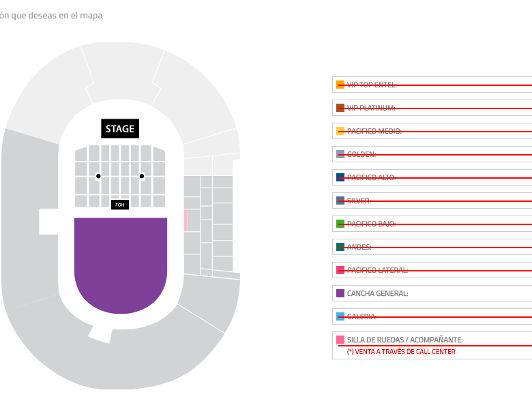Click the Pacifico Alto blue swatch
This screenshot has height=401, width=532.
pyautogui.click(x=340, y=177)
